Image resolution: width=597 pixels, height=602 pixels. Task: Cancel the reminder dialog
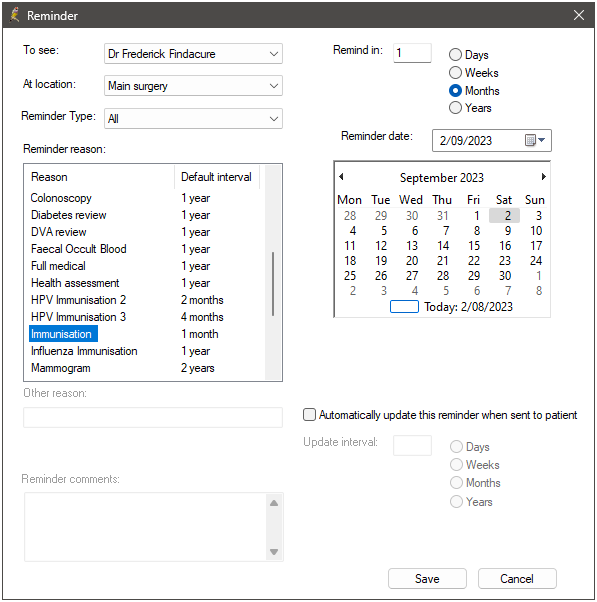point(517,579)
